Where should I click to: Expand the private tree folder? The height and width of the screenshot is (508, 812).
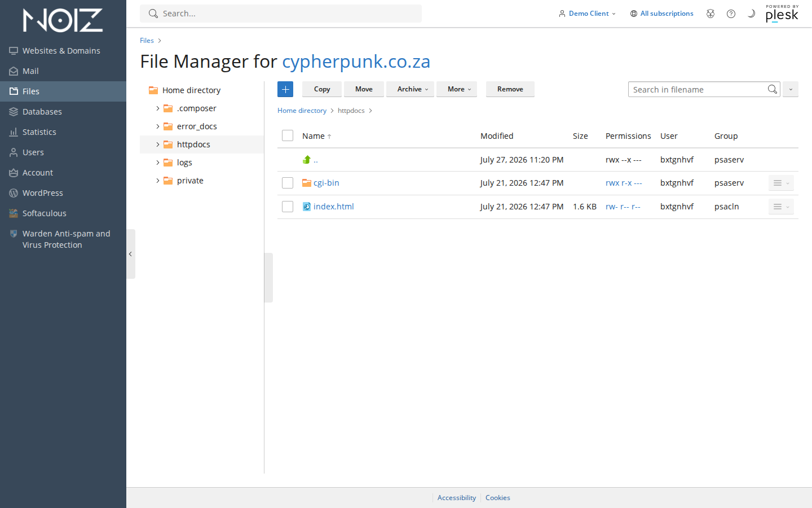click(158, 181)
